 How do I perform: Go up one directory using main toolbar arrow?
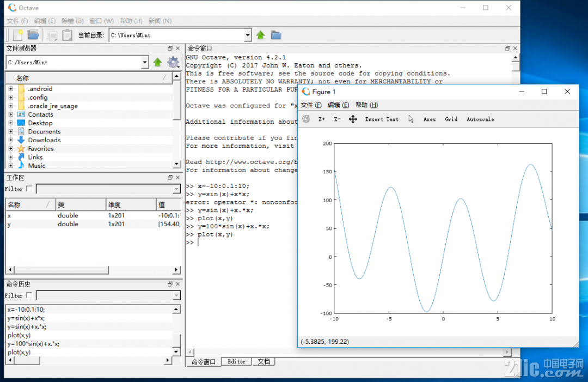(x=260, y=35)
